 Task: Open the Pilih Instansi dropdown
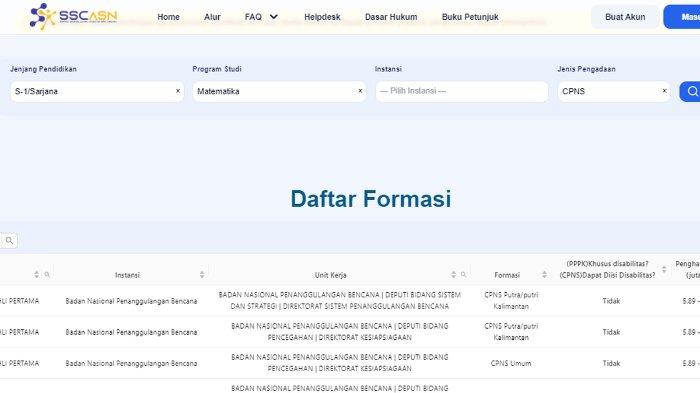462,91
